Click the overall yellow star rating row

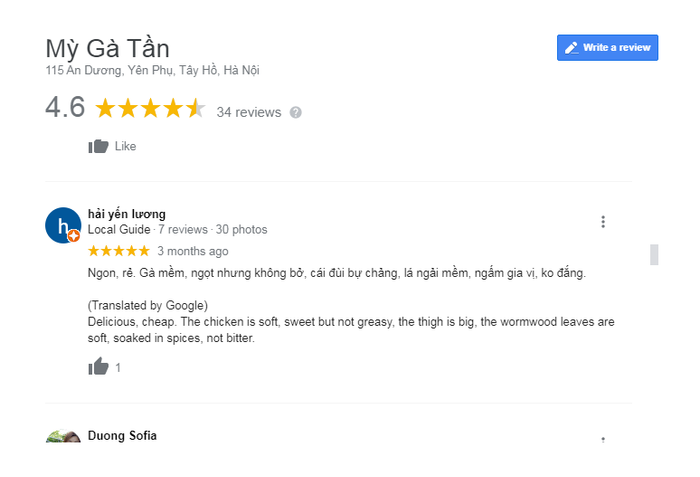point(150,108)
